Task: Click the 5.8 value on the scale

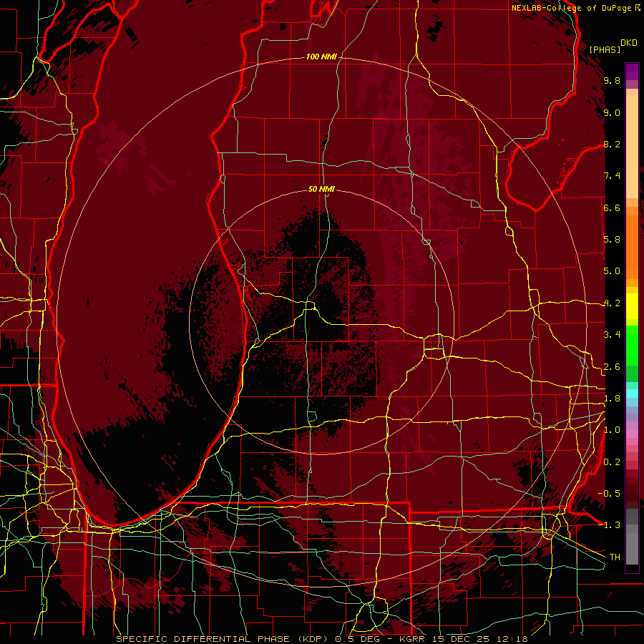Action: pos(612,240)
